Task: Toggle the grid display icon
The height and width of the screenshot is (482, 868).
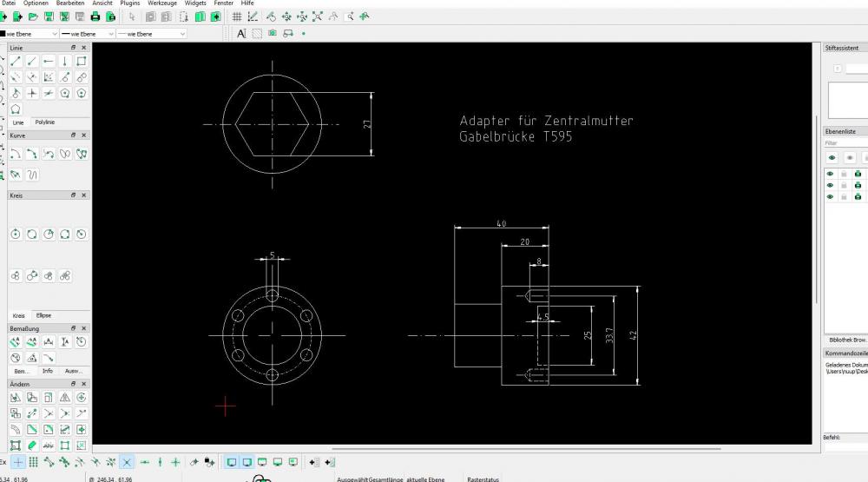Action: point(237,17)
